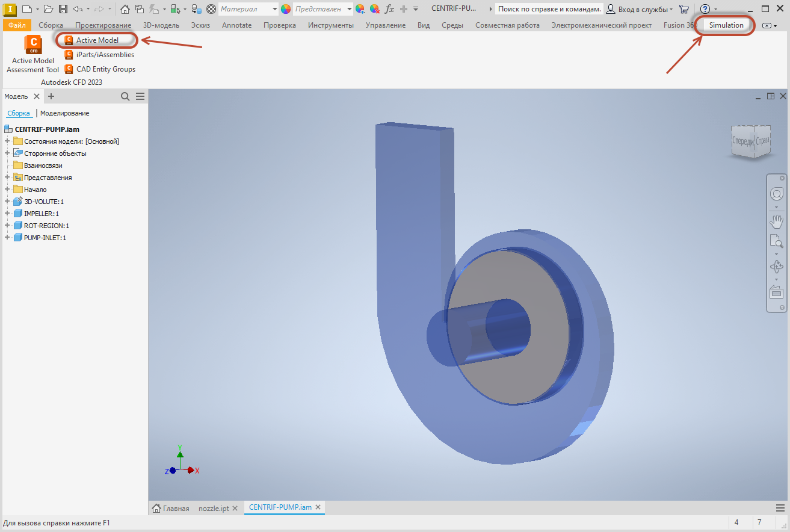
Task: Click CAD Entity Groups button
Action: (100, 69)
